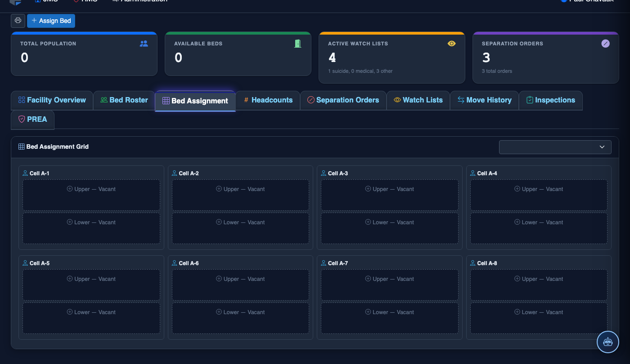Screen dimensions: 630x364
Task: Open the Headcounts tab
Action: point(268,100)
